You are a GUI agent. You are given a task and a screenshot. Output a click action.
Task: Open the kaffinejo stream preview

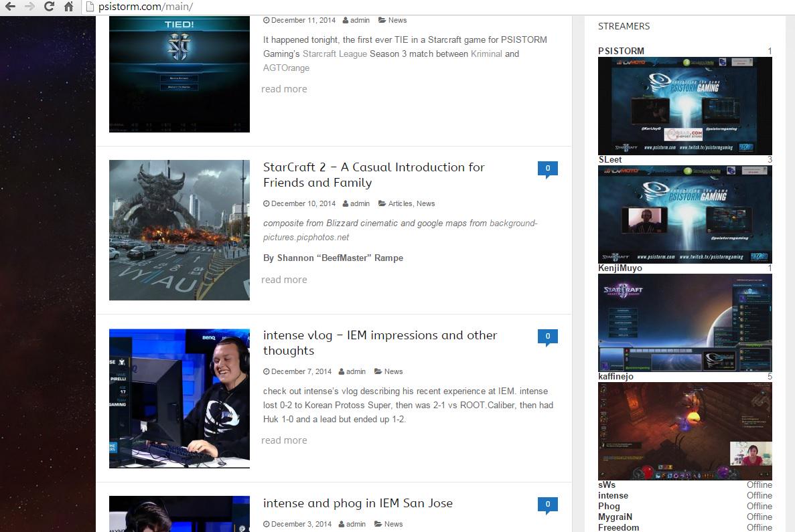(x=685, y=431)
